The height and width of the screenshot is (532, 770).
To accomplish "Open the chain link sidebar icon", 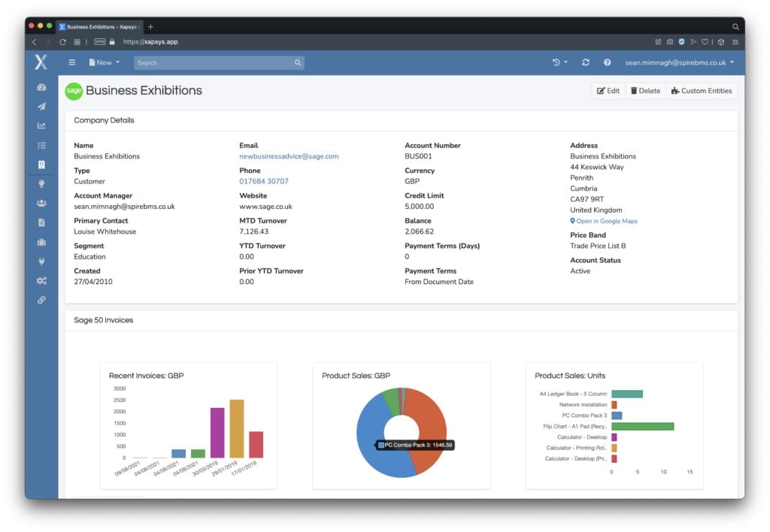I will (x=42, y=300).
